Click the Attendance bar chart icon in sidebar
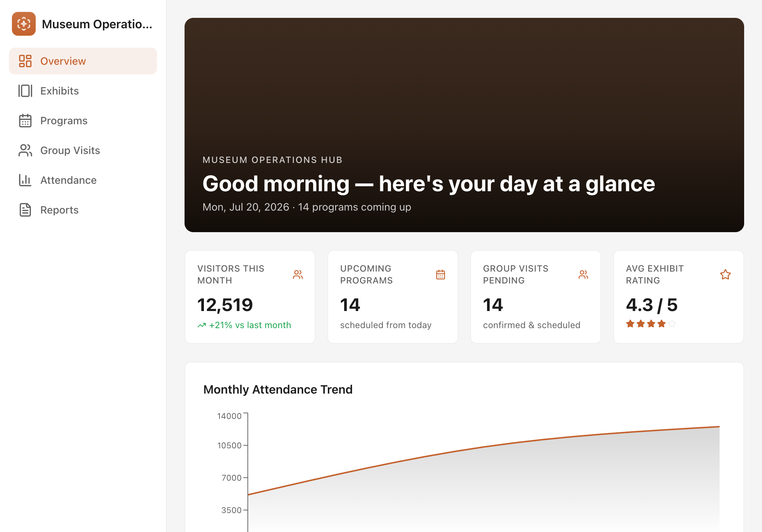 pos(25,180)
